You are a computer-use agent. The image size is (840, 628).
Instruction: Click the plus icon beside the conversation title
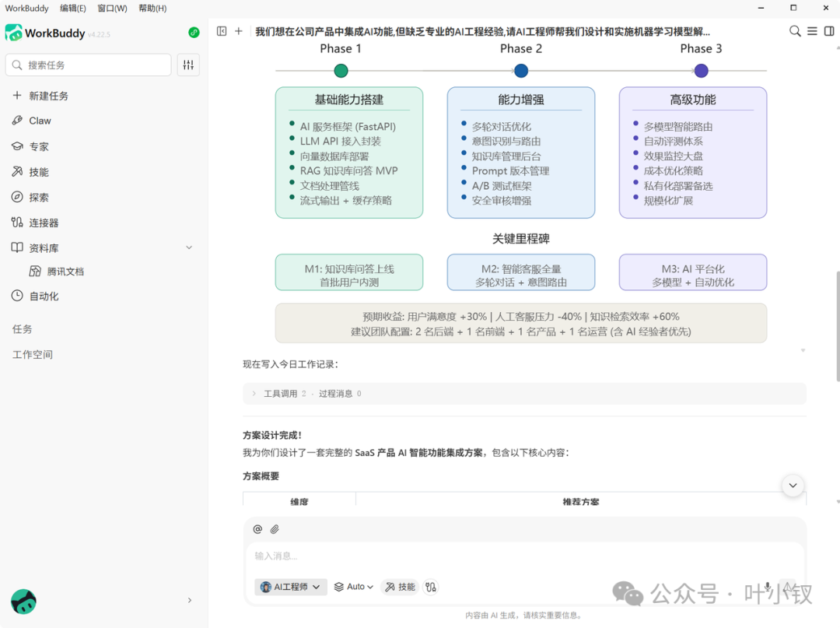point(239,32)
